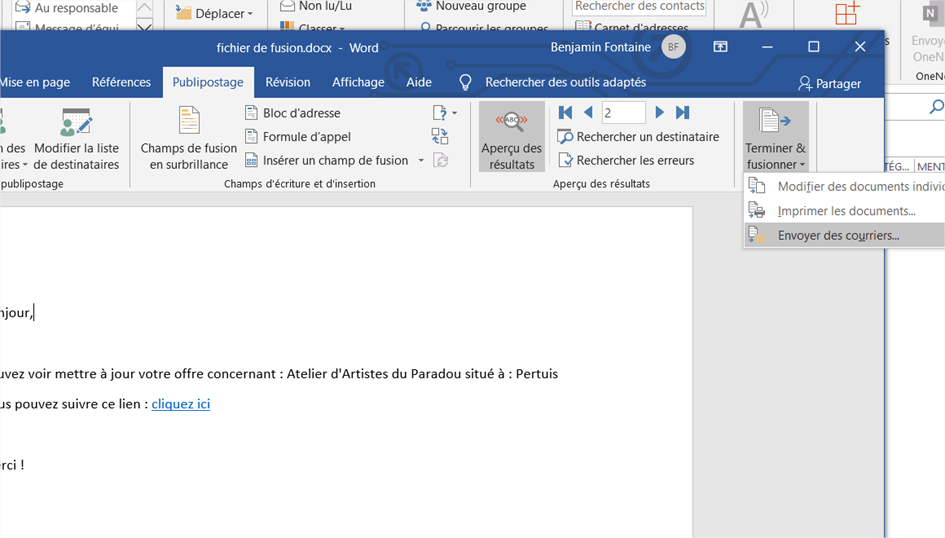The width and height of the screenshot is (945, 538).
Task: Click Insérer un champ de fusion
Action: (327, 160)
